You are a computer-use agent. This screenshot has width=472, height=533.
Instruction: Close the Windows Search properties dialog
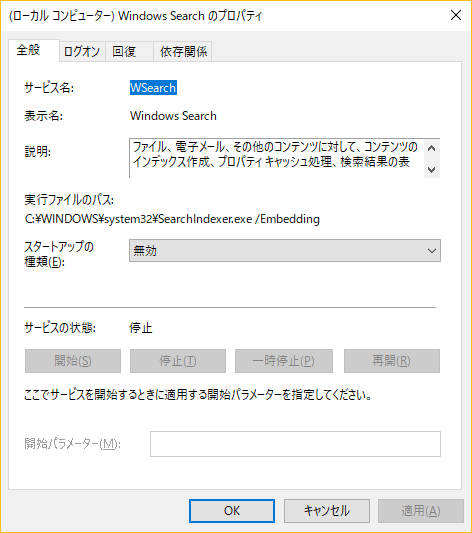tap(456, 15)
